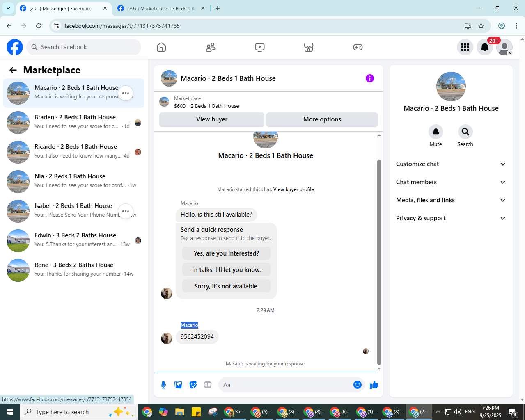Open the Video (Watch) icon
Screen dimensions: 525x420
click(x=260, y=47)
